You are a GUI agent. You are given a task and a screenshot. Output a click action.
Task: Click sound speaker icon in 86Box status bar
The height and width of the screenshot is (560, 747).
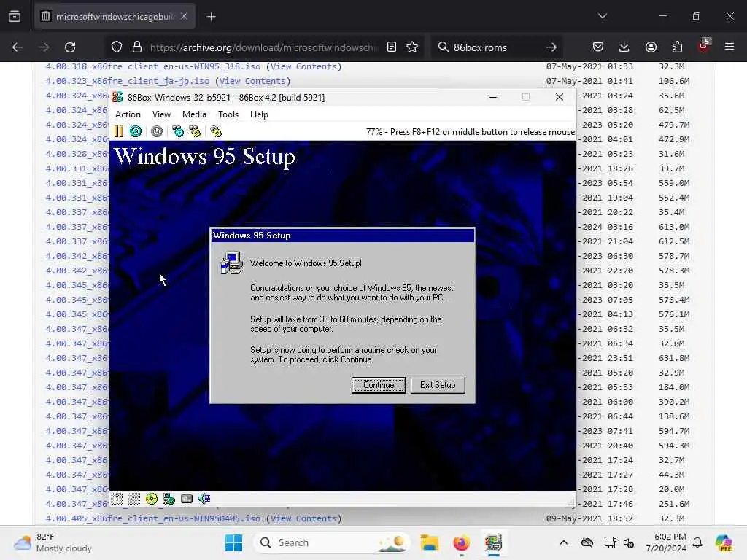(204, 499)
